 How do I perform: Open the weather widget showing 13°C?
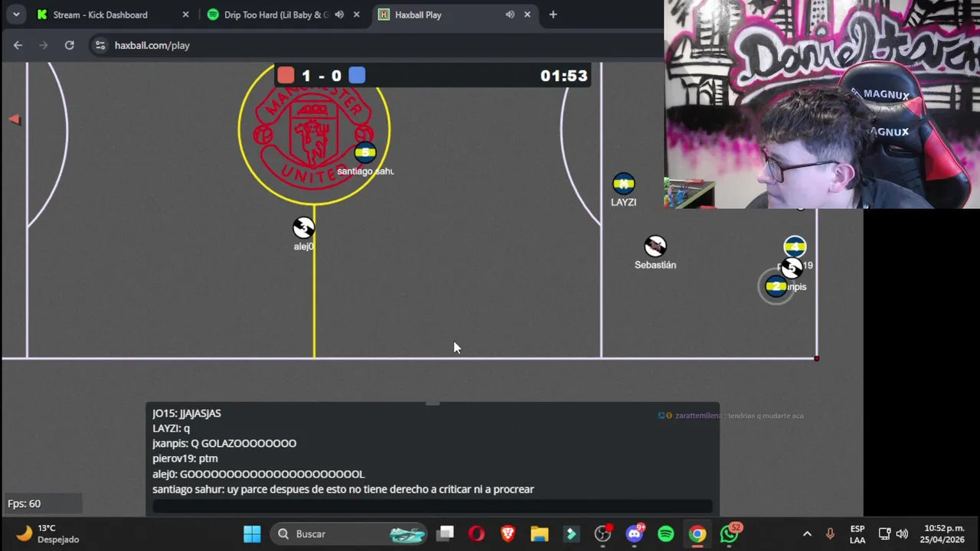(x=47, y=533)
